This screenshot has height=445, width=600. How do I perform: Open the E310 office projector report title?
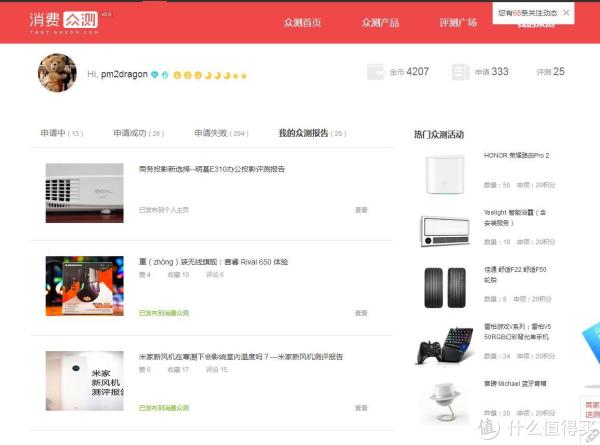click(x=212, y=169)
